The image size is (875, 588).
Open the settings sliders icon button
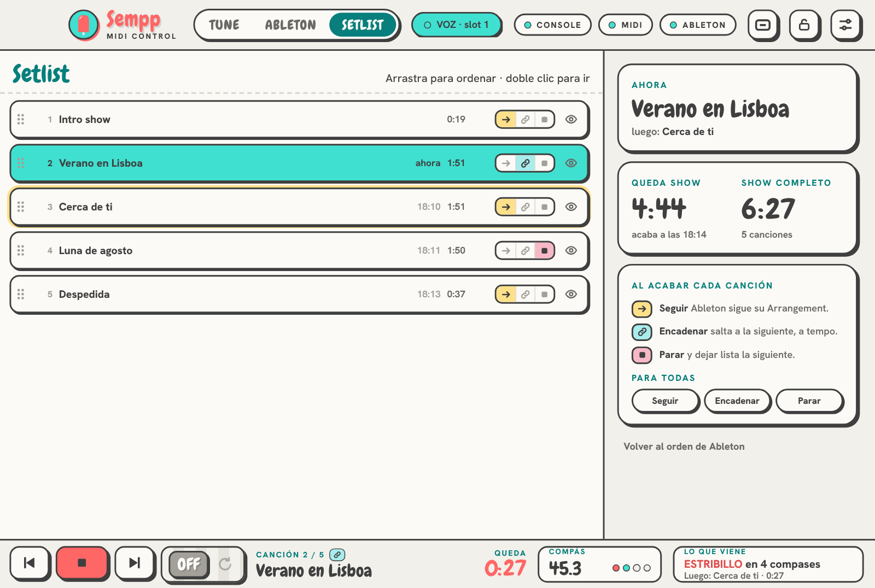845,25
